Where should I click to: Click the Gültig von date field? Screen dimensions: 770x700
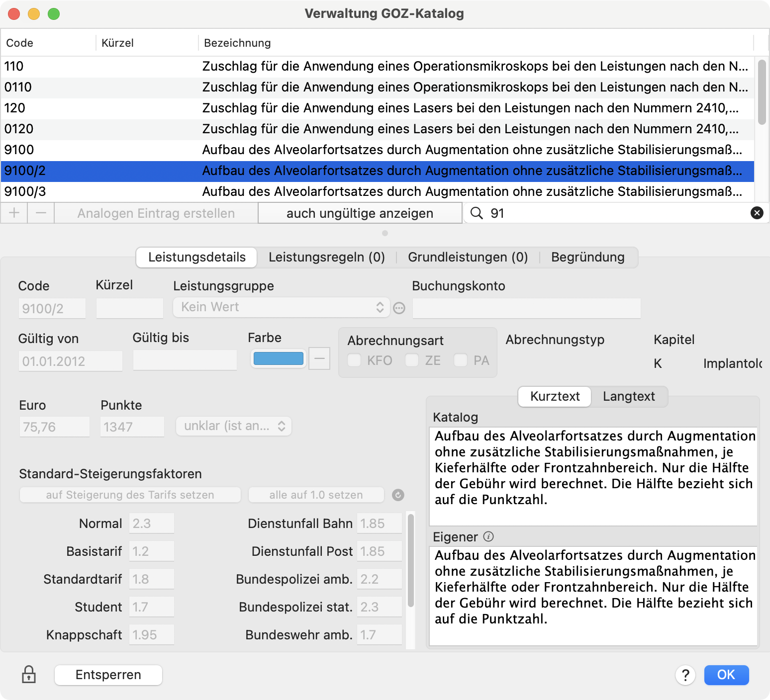coord(71,361)
